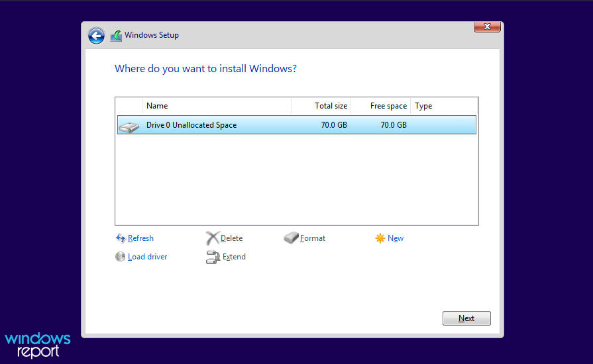Viewport: 593px width, 364px height.
Task: Click the Delete X icon
Action: click(x=213, y=238)
